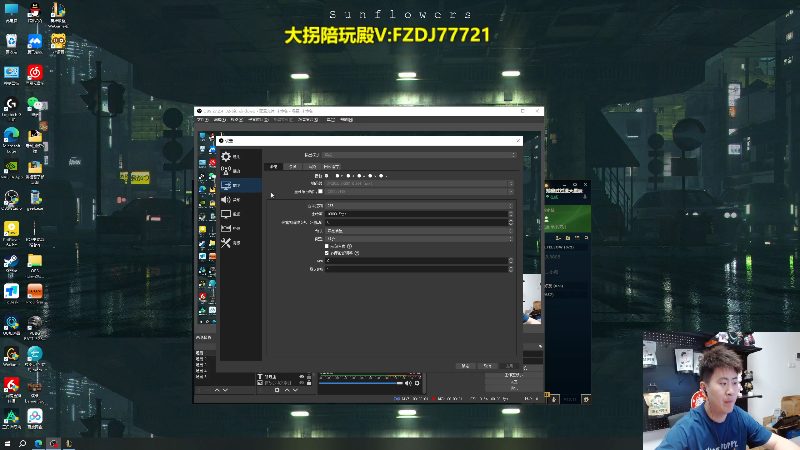Click Exit button at bottom of OBS controls
Image resolution: width=800 pixels, height=450 pixels.
(514, 388)
